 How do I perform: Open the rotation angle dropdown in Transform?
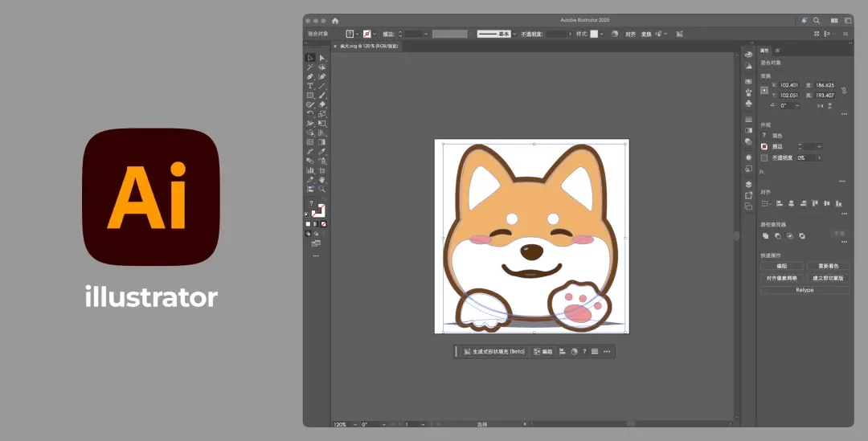coord(796,105)
